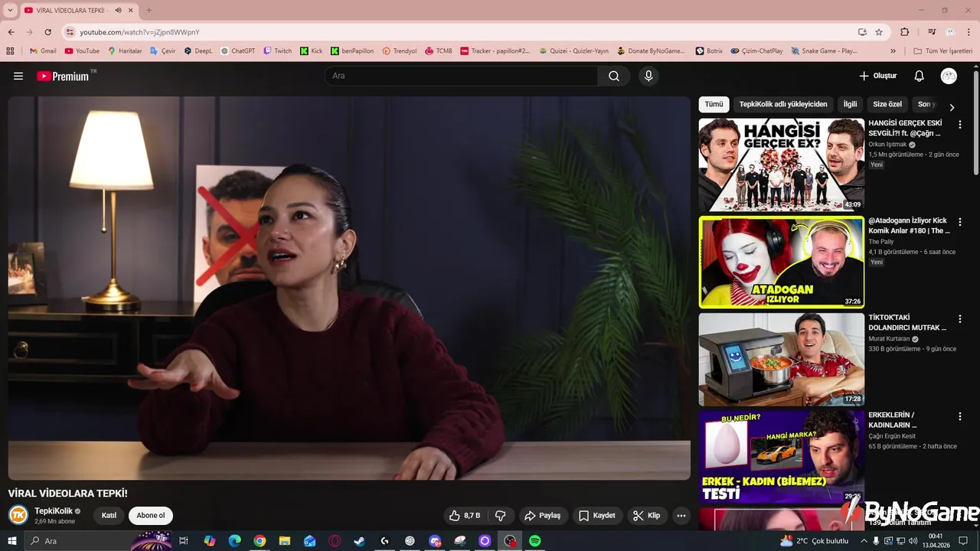Open the Chrome tab search dropdown
The height and width of the screenshot is (551, 980).
(x=11, y=10)
